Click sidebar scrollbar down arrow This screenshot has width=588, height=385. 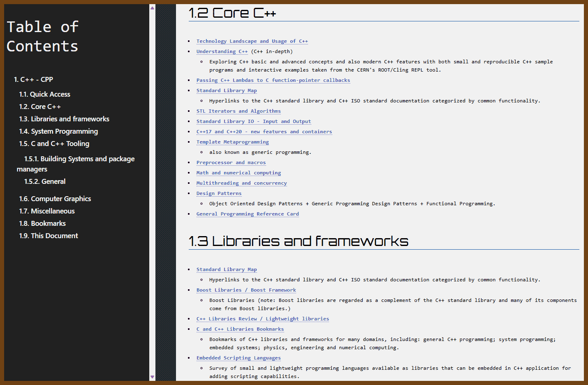pos(152,377)
